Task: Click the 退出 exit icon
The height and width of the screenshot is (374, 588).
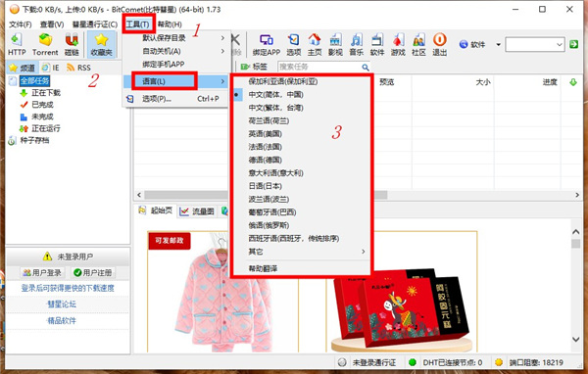Action: [439, 44]
